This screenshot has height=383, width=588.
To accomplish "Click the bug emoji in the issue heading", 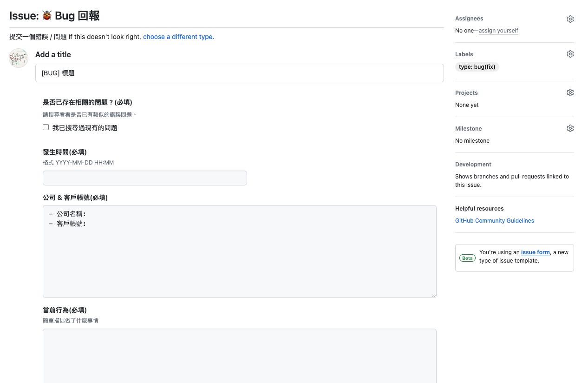I will [x=46, y=15].
